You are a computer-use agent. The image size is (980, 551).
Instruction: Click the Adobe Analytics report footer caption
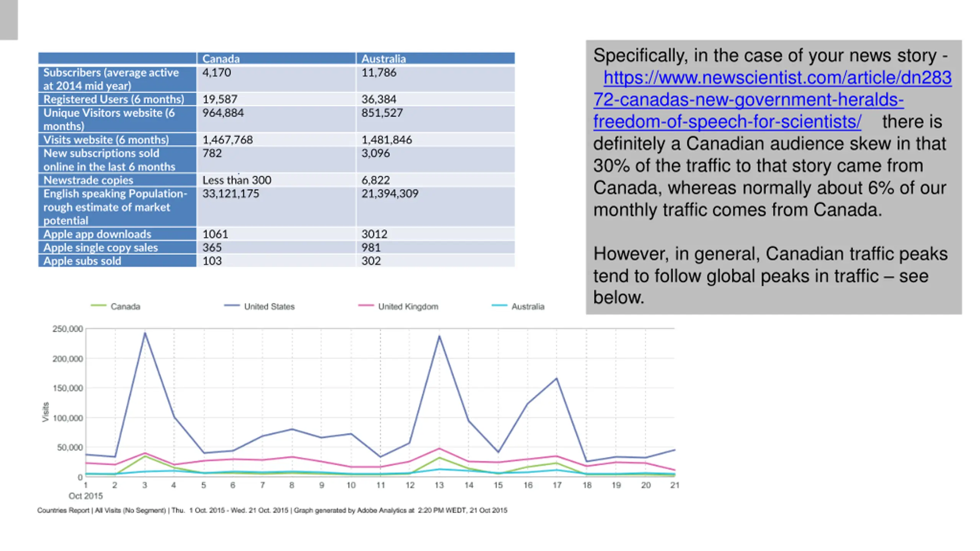coord(272,510)
